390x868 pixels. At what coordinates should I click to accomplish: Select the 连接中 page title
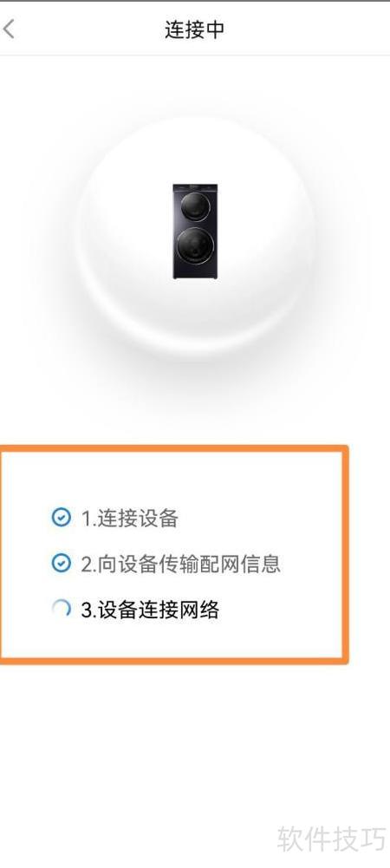[195, 29]
